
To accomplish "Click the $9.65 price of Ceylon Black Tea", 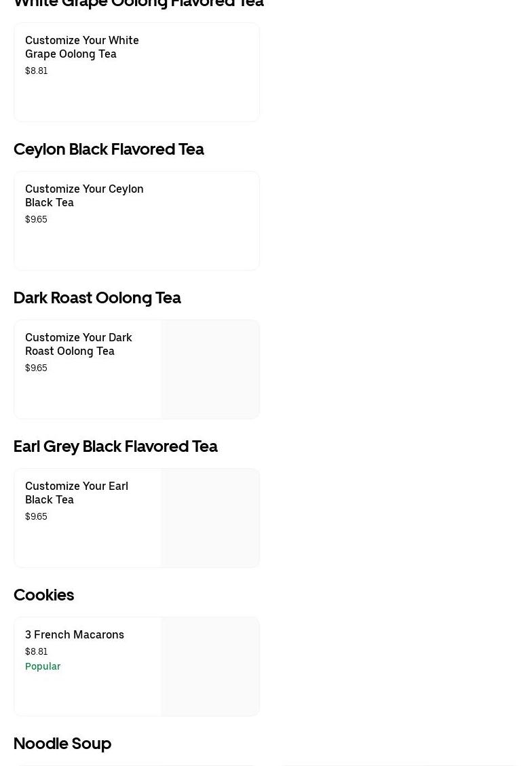I will point(37,219).
